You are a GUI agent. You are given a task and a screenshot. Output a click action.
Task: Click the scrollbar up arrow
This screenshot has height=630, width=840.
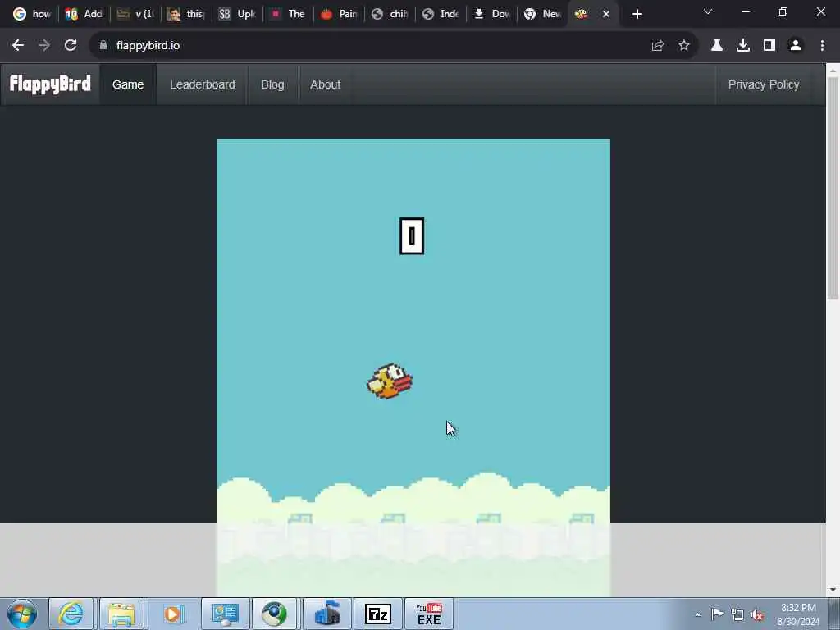tap(833, 71)
